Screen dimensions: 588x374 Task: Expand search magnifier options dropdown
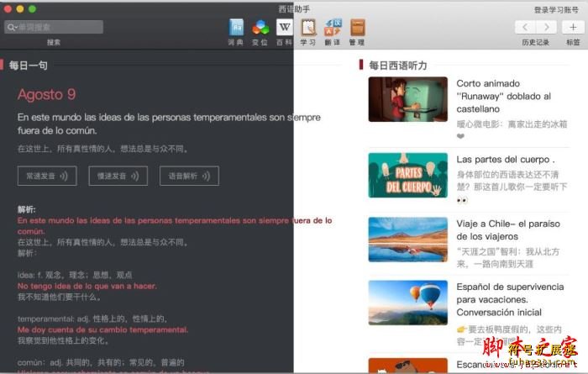pyautogui.click(x=12, y=27)
